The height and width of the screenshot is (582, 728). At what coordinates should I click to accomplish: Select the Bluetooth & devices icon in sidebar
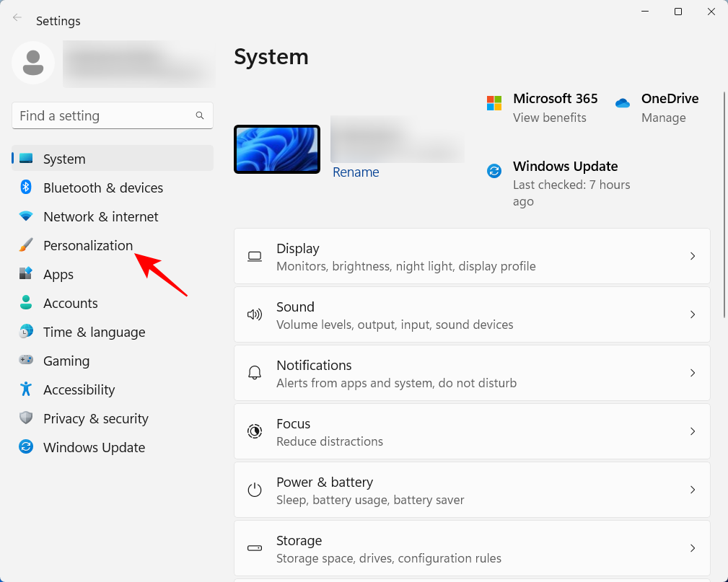pos(25,188)
